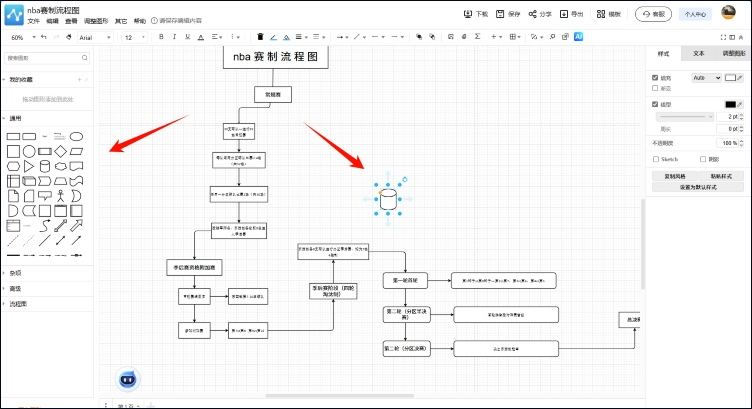
Task: Switch to the 文本 tab
Action: [698, 53]
